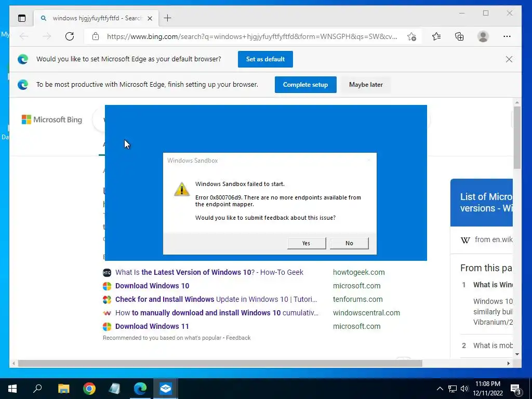Open File Explorer from taskbar
The width and height of the screenshot is (532, 399).
63,389
